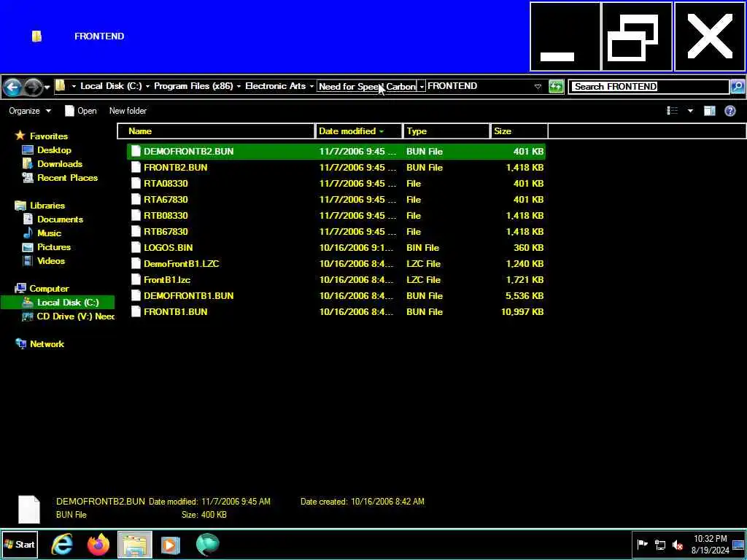747x560 pixels.
Task: Go to Desktop in Favorites
Action: pos(54,150)
